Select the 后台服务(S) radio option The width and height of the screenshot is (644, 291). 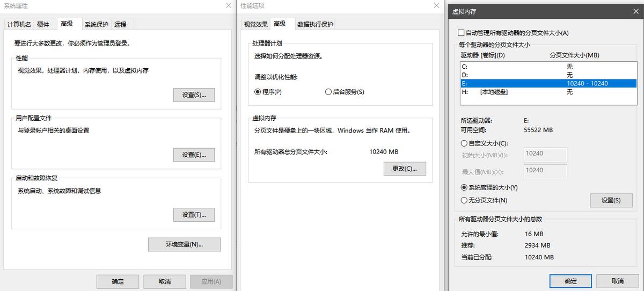pyautogui.click(x=328, y=92)
